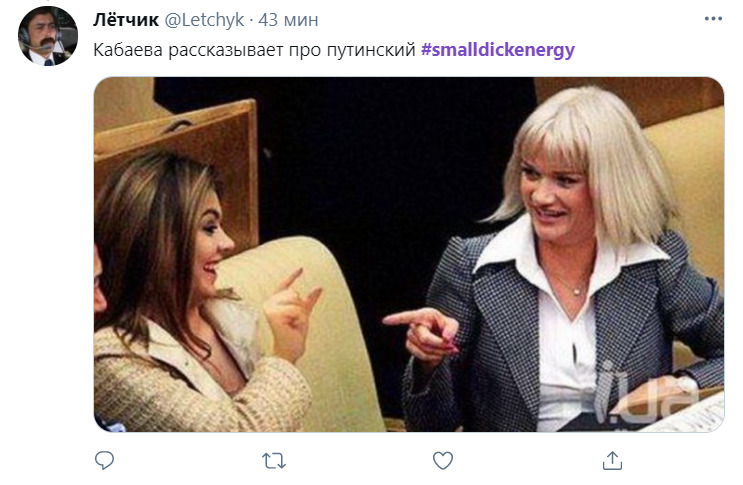Open Лётчик's round profile avatar
This screenshot has width=743, height=485.
tap(47, 36)
